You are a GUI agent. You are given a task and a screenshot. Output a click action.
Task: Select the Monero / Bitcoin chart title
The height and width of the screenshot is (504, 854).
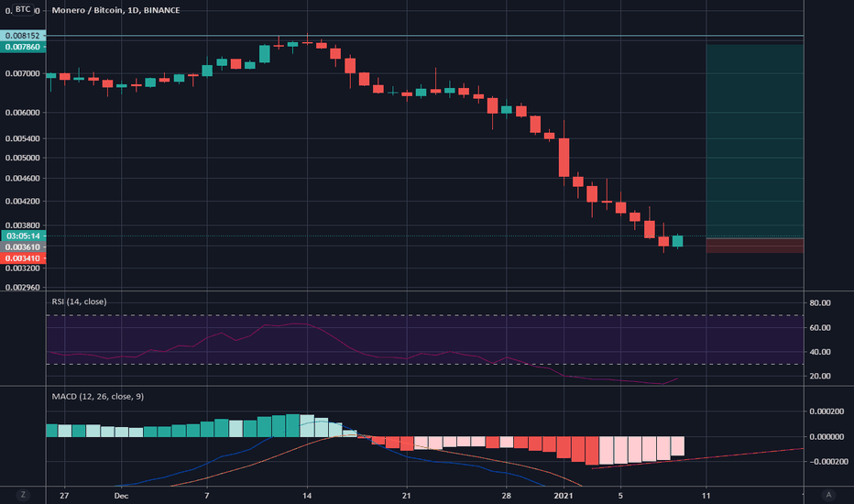click(x=115, y=10)
